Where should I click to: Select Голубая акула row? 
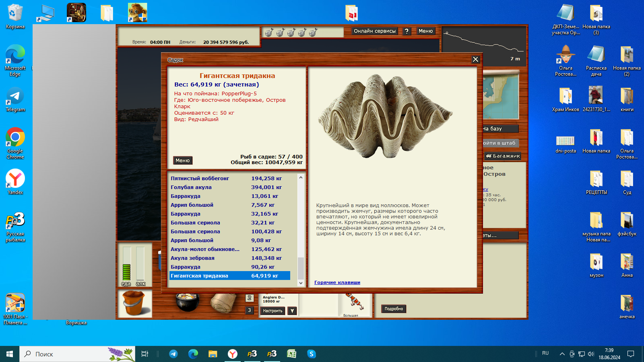[x=230, y=187]
